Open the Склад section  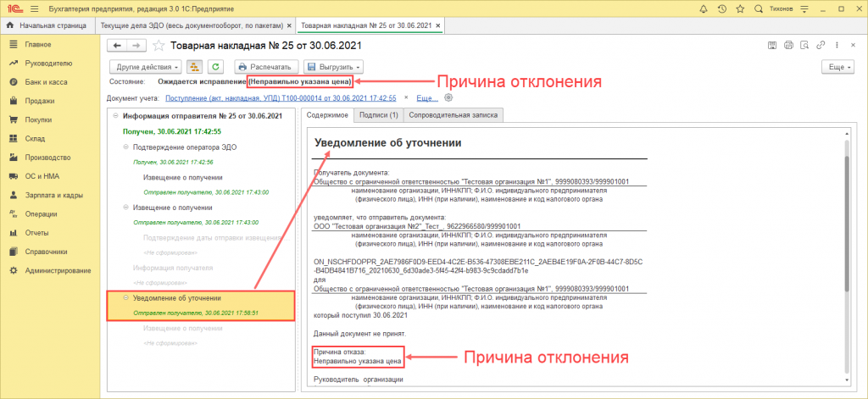point(35,138)
